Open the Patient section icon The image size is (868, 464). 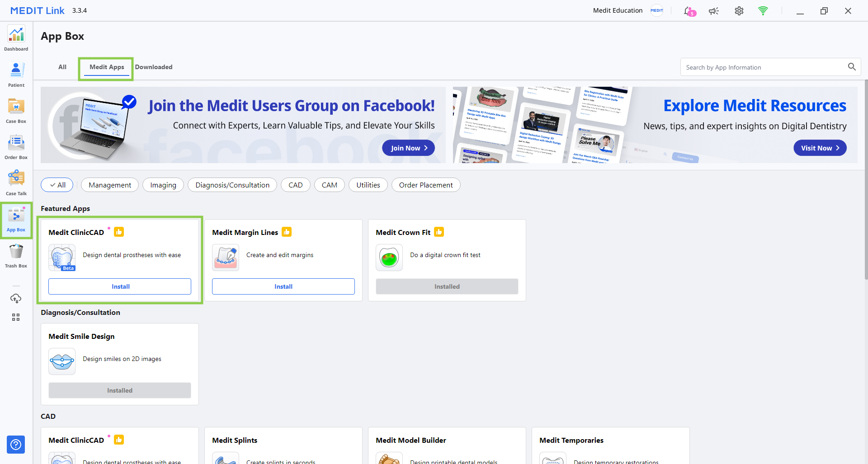[16, 75]
